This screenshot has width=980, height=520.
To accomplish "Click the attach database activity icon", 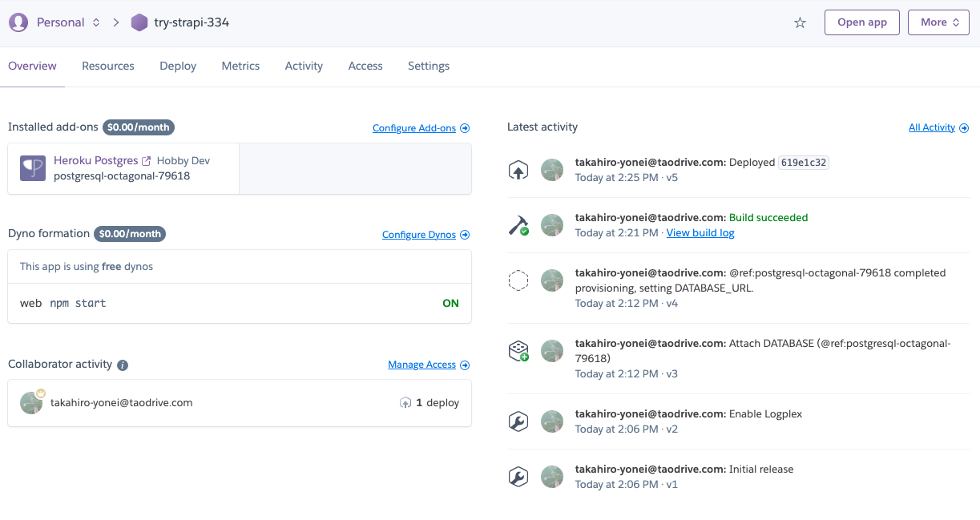I will 518,350.
